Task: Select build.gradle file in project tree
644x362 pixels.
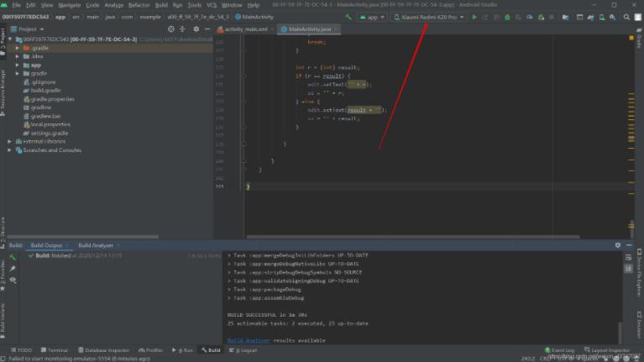Action: click(x=46, y=90)
